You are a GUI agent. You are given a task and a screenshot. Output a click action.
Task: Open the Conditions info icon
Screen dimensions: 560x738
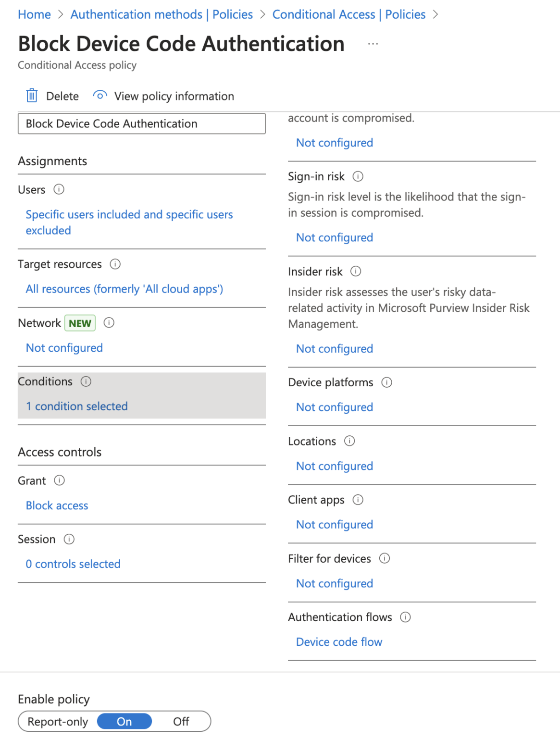(x=86, y=381)
